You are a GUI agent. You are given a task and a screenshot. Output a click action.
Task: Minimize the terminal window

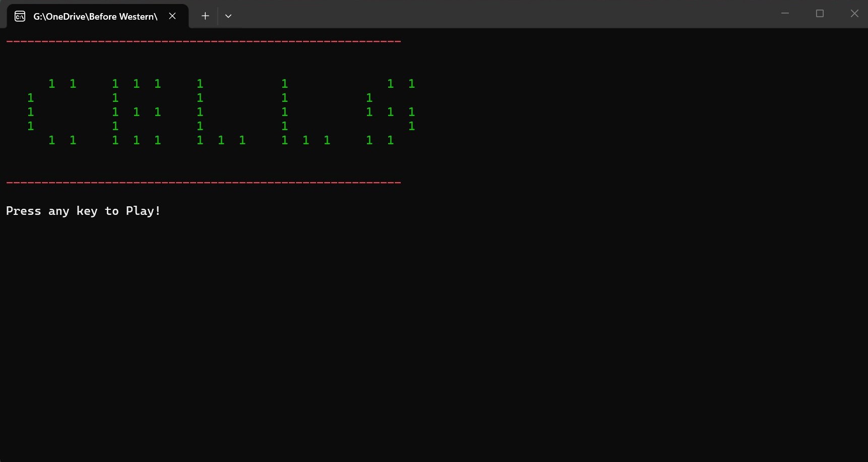point(785,14)
